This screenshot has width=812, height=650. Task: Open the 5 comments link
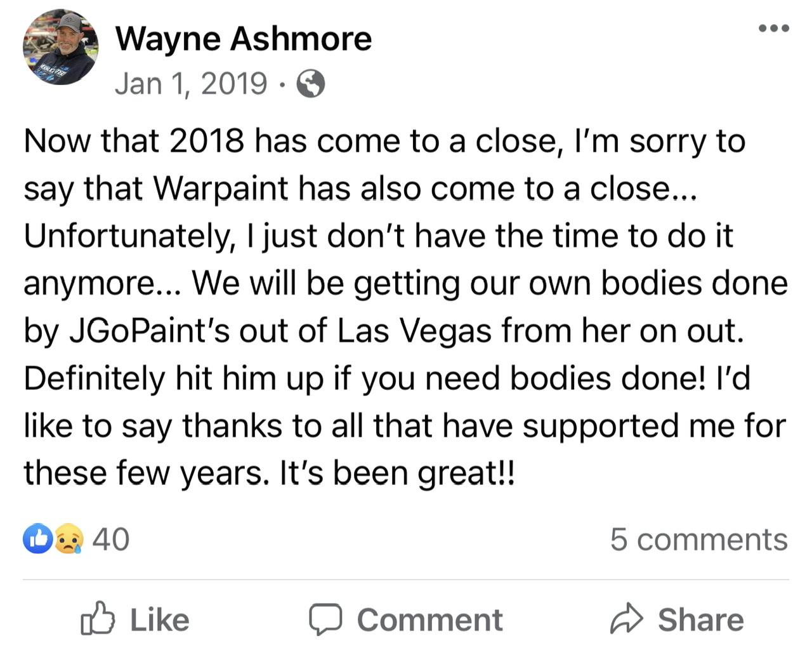pyautogui.click(x=699, y=539)
